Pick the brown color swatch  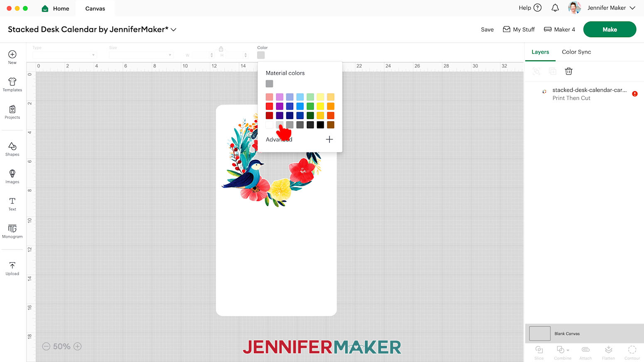(331, 125)
